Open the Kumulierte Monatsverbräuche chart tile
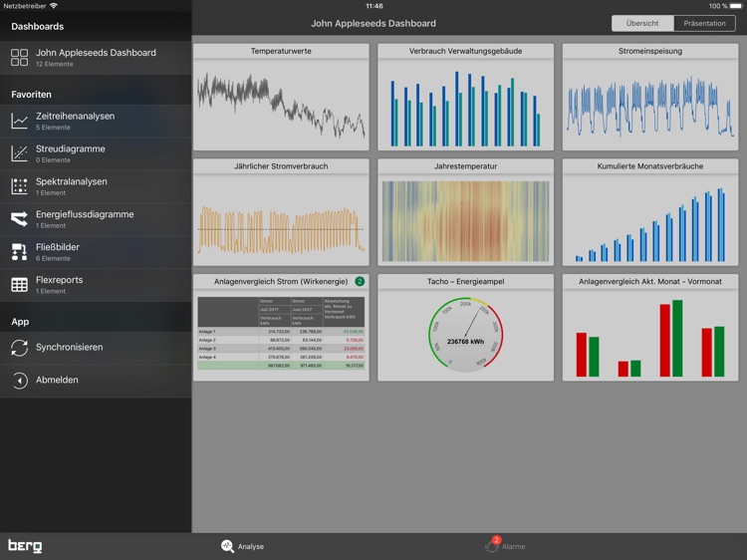747x560 pixels. [x=650, y=212]
